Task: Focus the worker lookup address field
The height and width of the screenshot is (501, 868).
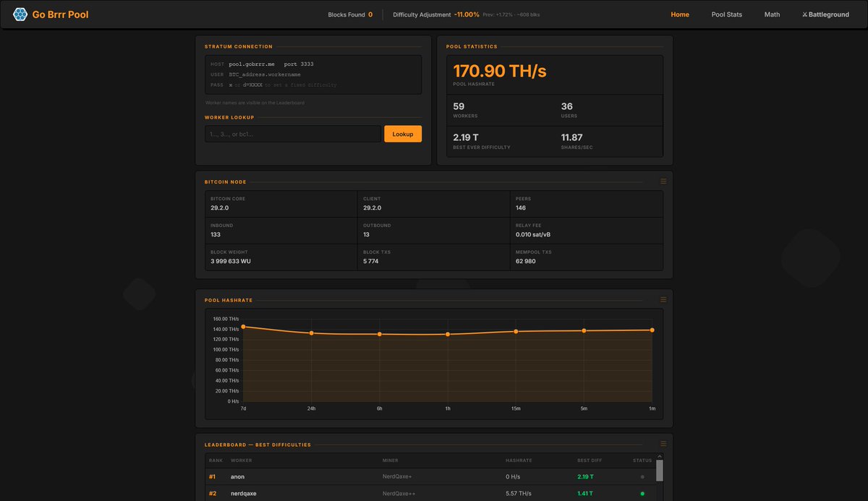Action: (293, 134)
